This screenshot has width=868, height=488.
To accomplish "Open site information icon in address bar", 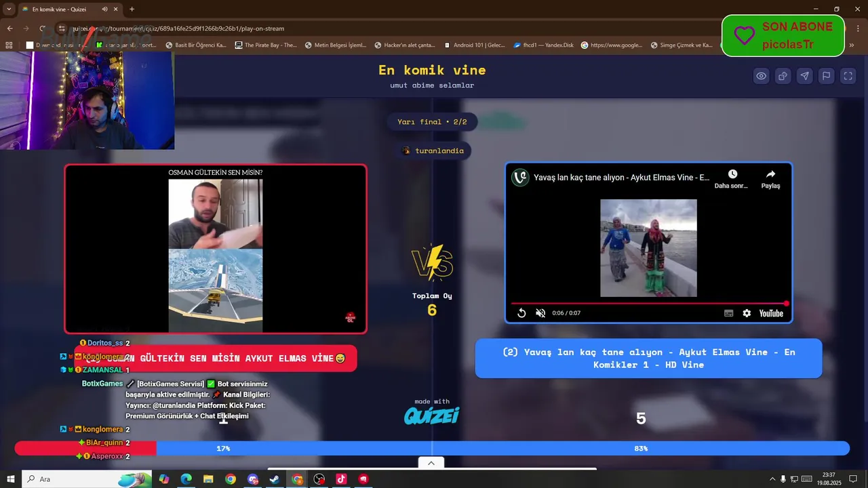I will [x=61, y=28].
